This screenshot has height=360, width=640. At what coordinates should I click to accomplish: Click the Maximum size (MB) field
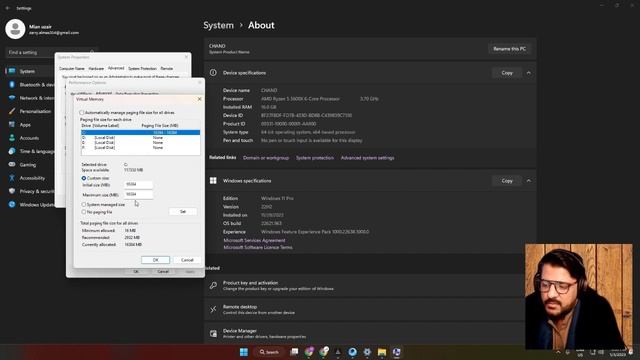point(138,194)
